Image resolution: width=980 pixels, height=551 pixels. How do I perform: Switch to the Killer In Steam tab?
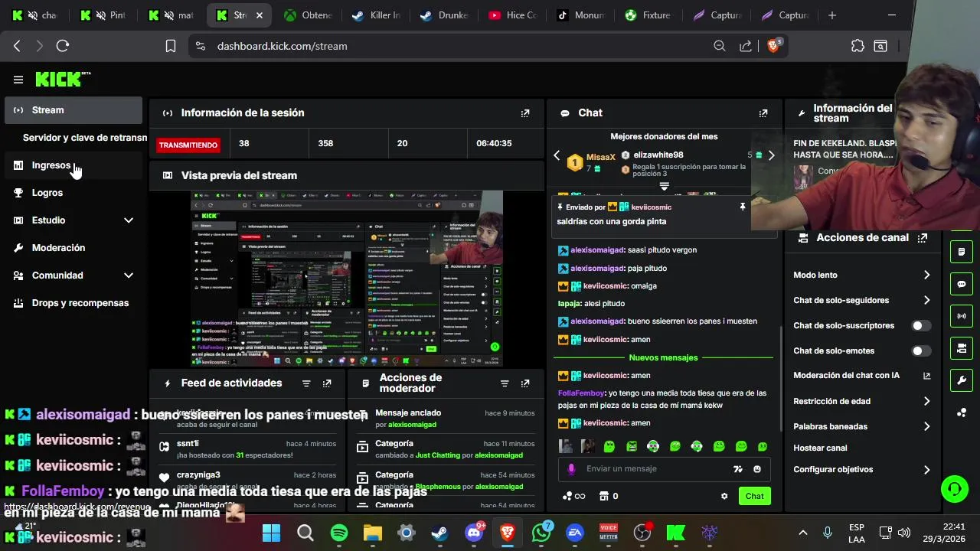[x=376, y=15]
